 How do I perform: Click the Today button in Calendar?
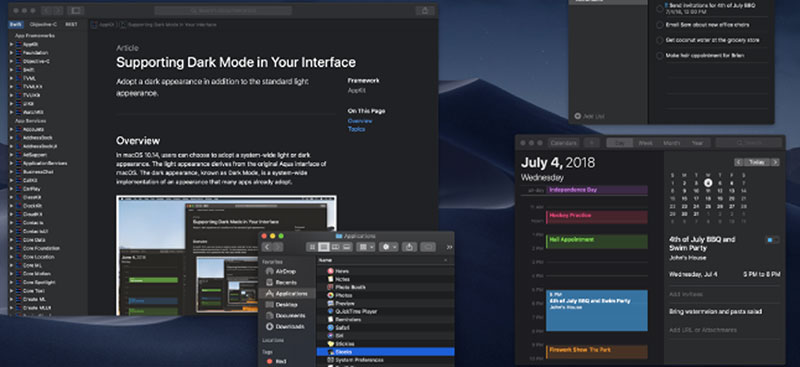(757, 162)
